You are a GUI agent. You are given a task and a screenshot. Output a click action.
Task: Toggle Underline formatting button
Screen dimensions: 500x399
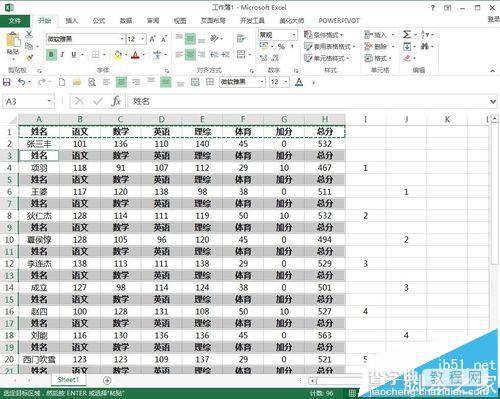click(74, 55)
